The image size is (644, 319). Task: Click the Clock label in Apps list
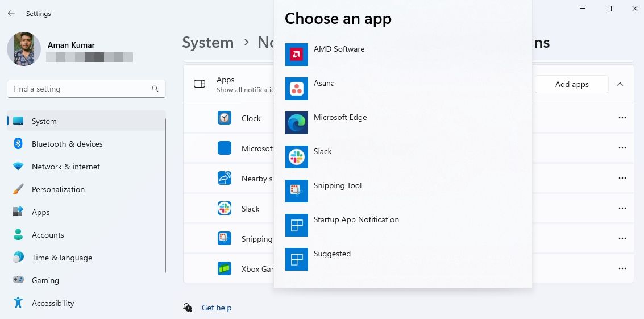pos(251,118)
